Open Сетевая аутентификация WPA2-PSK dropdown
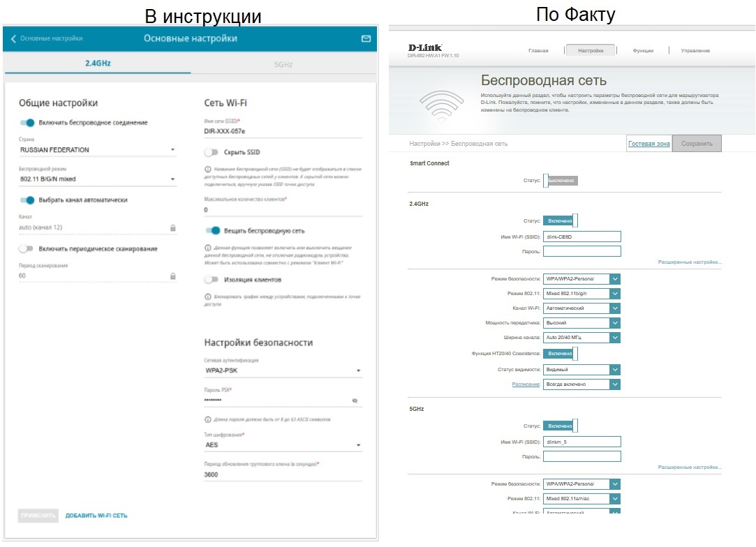Screen dimensions: 756x547 click(x=283, y=370)
